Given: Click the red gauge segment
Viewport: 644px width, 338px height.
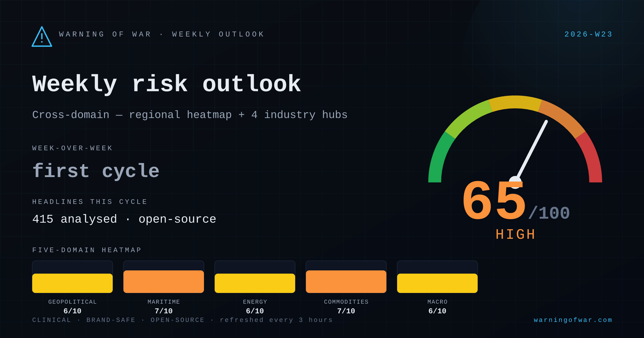Looking at the screenshot, I should [591, 158].
